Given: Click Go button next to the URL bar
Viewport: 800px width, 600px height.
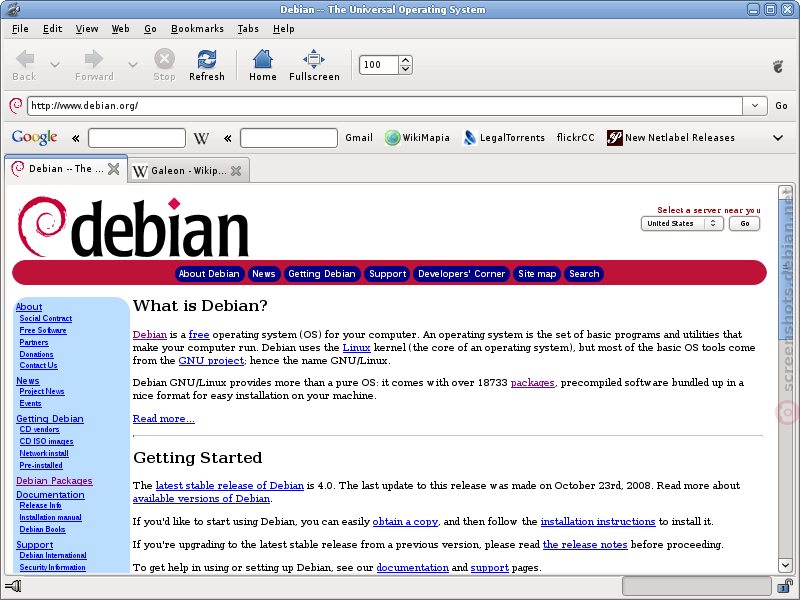Looking at the screenshot, I should (x=781, y=106).
